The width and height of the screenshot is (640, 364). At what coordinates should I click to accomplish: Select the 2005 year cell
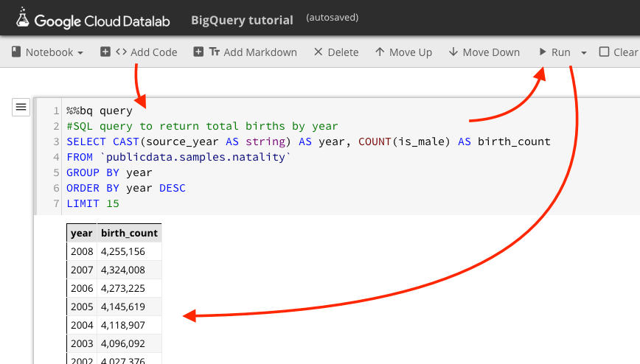coord(82,307)
